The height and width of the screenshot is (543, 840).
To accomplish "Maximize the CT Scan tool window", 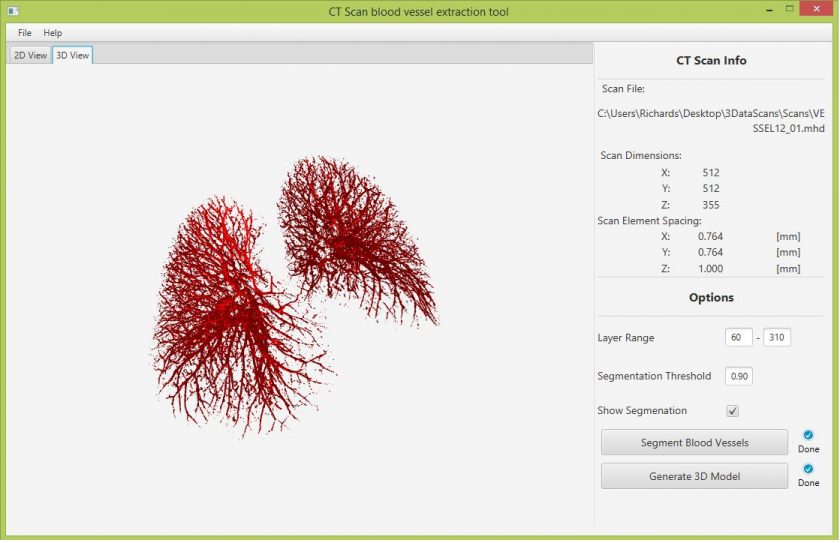I will coord(789,9).
